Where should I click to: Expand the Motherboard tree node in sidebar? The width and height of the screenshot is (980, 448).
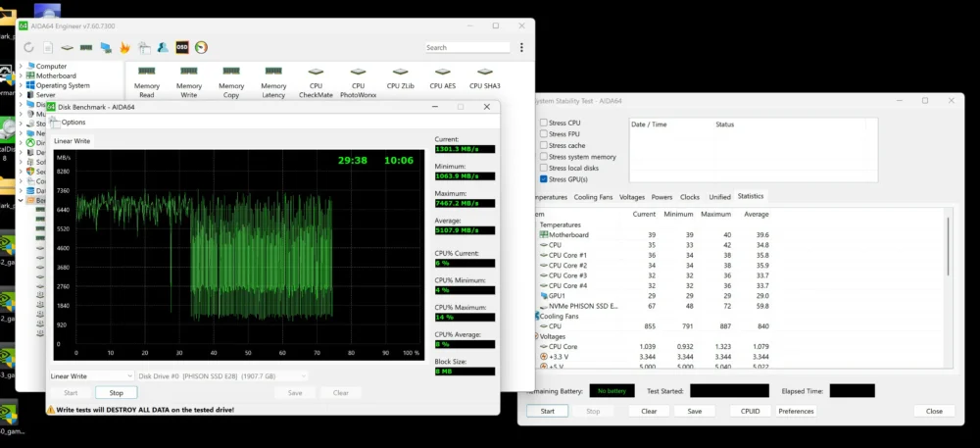click(21, 75)
